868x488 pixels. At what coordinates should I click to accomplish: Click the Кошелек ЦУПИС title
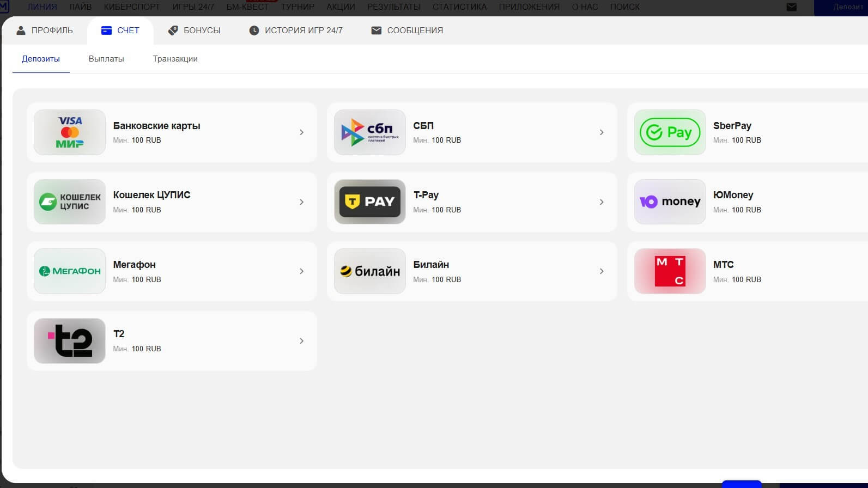(x=152, y=195)
